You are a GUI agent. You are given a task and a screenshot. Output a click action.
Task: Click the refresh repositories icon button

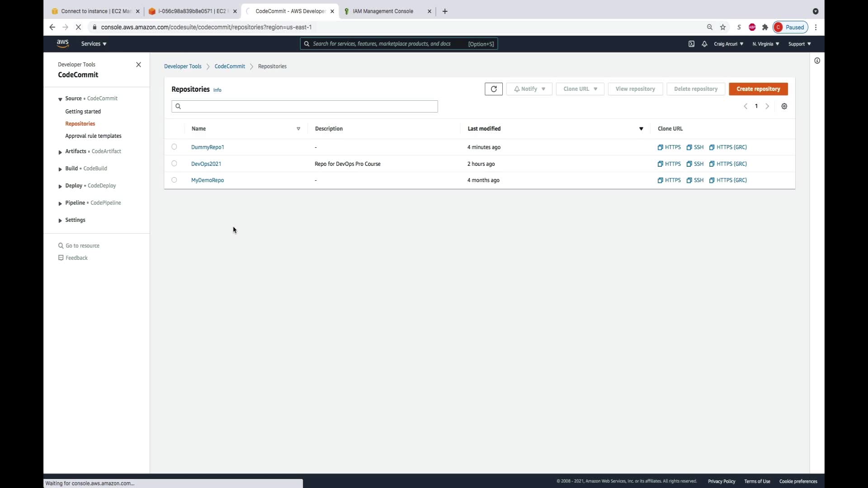click(x=493, y=89)
